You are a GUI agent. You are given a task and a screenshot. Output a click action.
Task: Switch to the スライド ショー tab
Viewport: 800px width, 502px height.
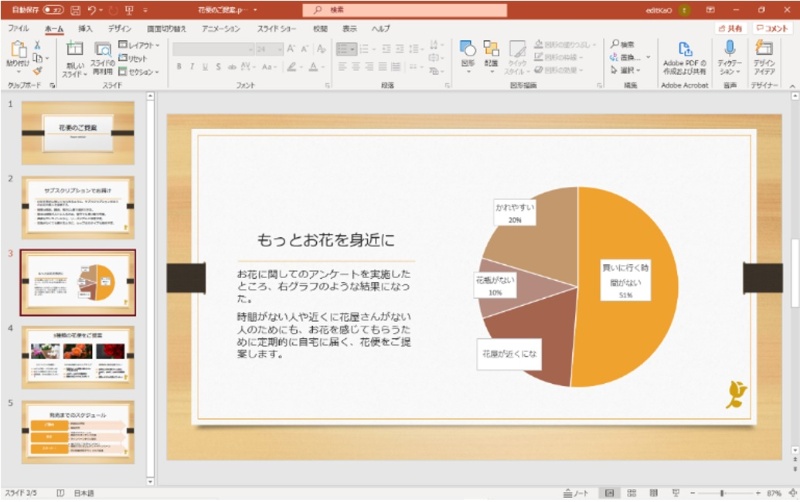(x=277, y=29)
